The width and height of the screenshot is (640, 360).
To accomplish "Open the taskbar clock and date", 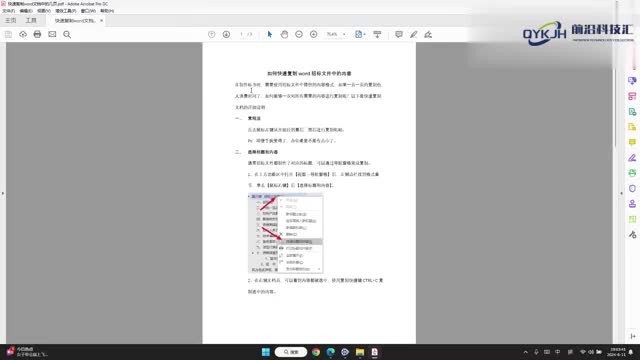I will tap(616, 352).
